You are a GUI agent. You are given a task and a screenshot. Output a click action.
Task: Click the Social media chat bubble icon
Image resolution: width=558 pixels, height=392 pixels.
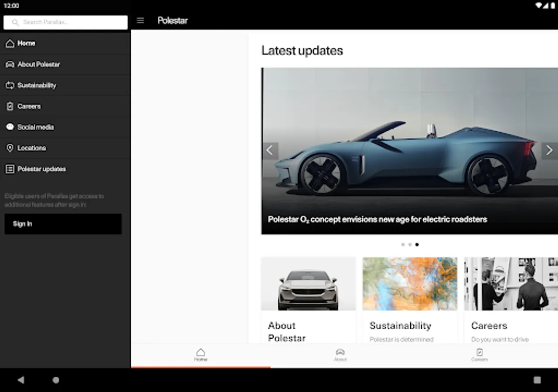tap(10, 127)
